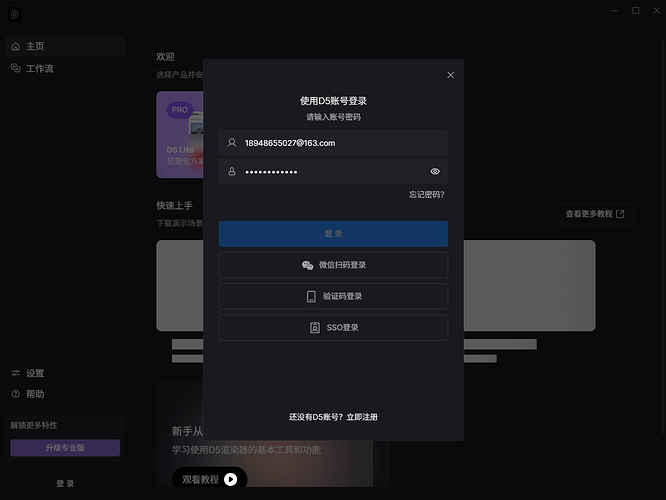Open 工作流 in the sidebar
The image size is (666, 500).
coord(65,68)
